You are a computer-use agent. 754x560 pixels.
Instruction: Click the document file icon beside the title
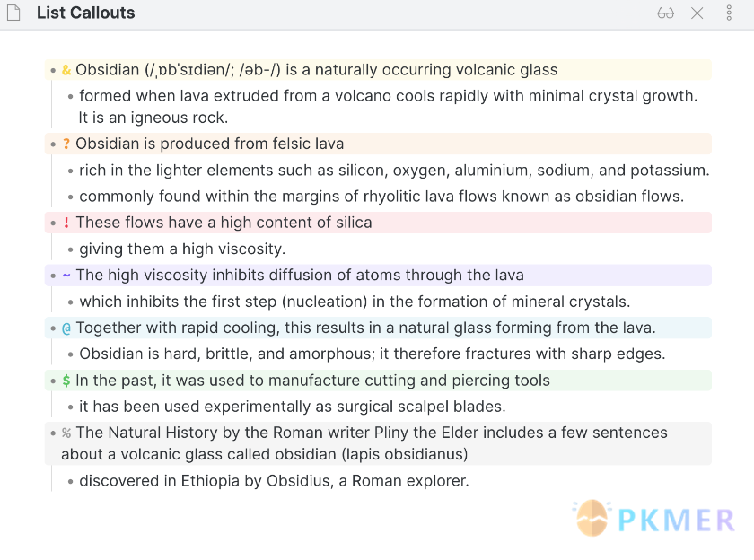coord(13,13)
